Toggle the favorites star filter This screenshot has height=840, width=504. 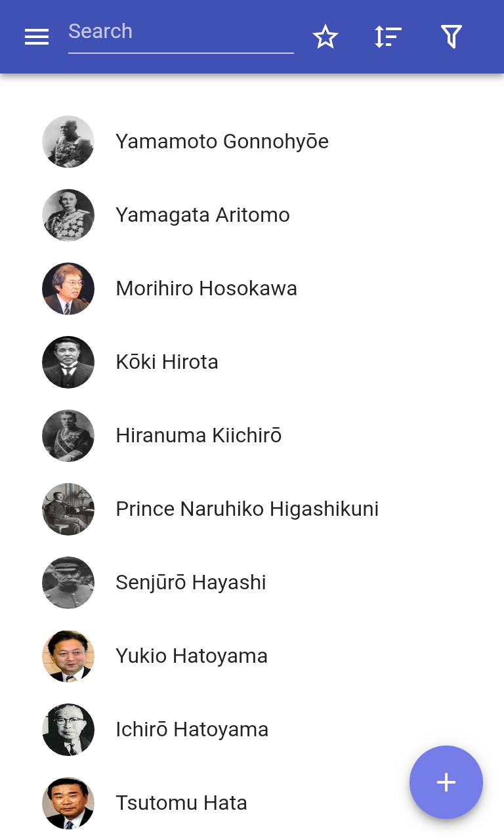325,37
